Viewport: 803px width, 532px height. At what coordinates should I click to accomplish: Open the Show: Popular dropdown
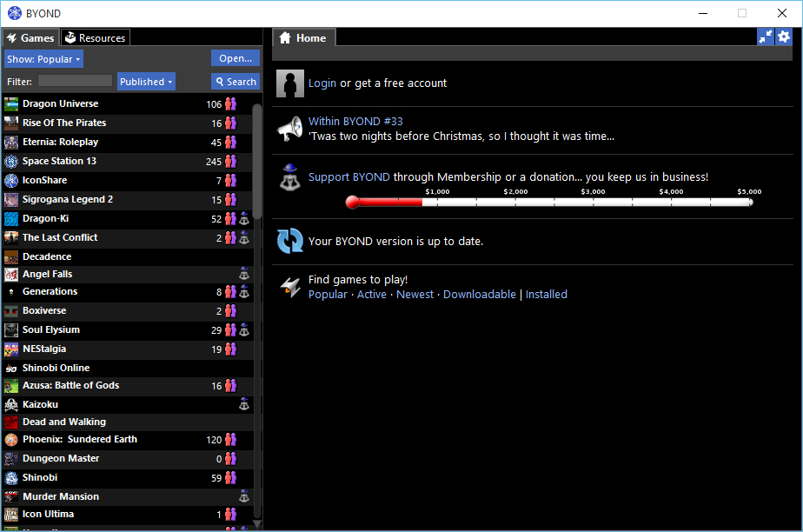pos(43,59)
